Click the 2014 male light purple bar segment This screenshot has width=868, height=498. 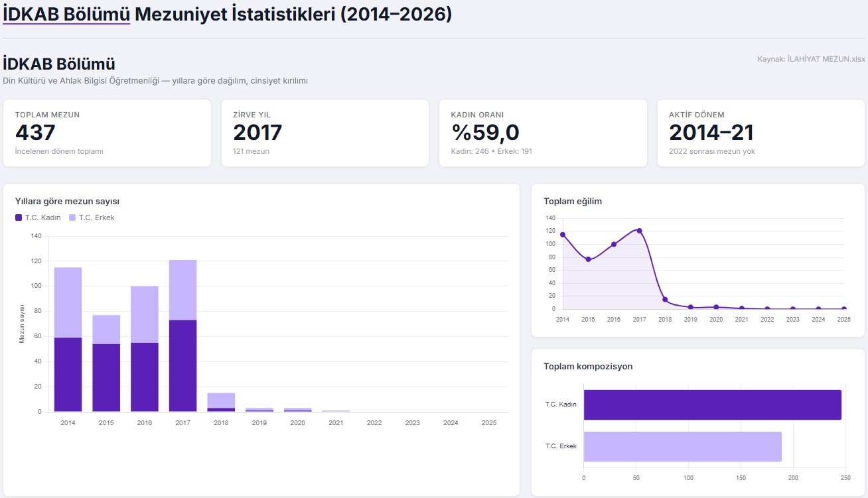tap(68, 302)
